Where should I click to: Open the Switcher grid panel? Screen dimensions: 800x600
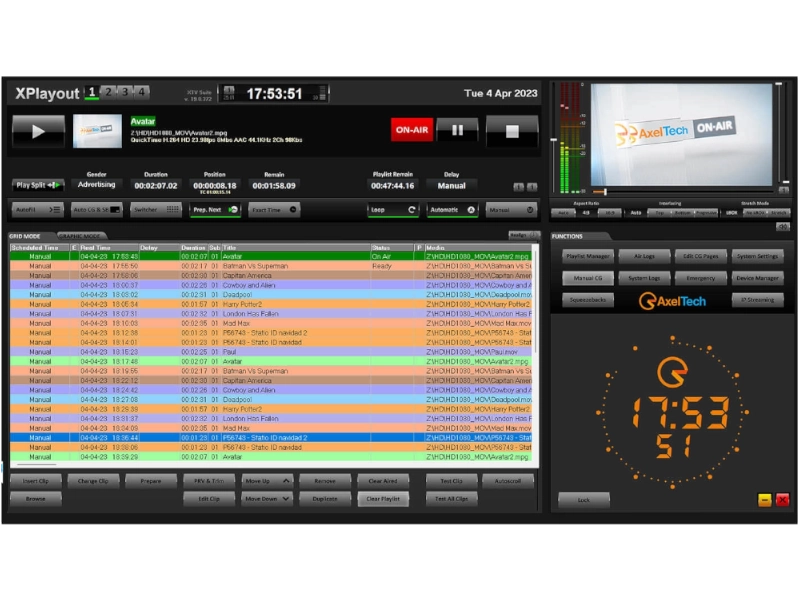(156, 210)
